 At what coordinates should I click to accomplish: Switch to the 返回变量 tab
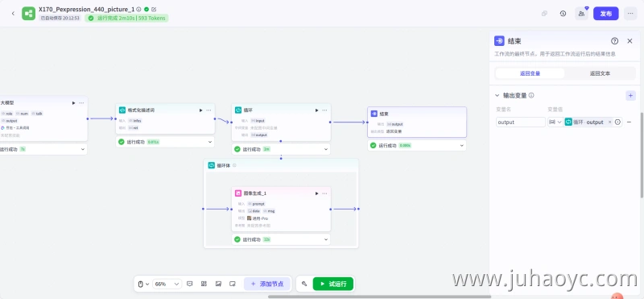(x=530, y=73)
